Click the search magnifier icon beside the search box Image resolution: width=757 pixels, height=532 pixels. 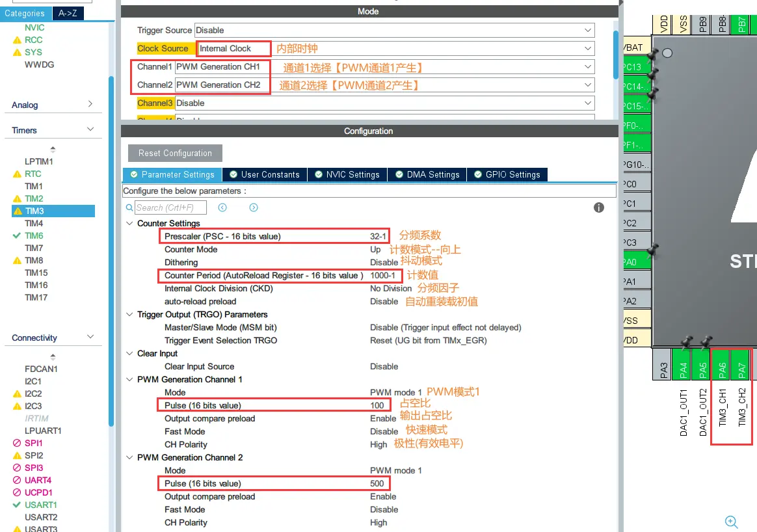click(x=129, y=208)
